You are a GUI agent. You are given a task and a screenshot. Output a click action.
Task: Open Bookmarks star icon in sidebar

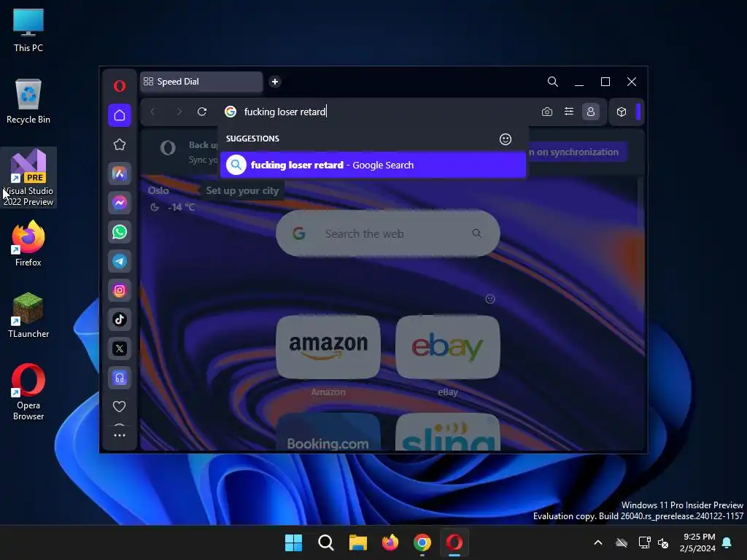click(120, 145)
